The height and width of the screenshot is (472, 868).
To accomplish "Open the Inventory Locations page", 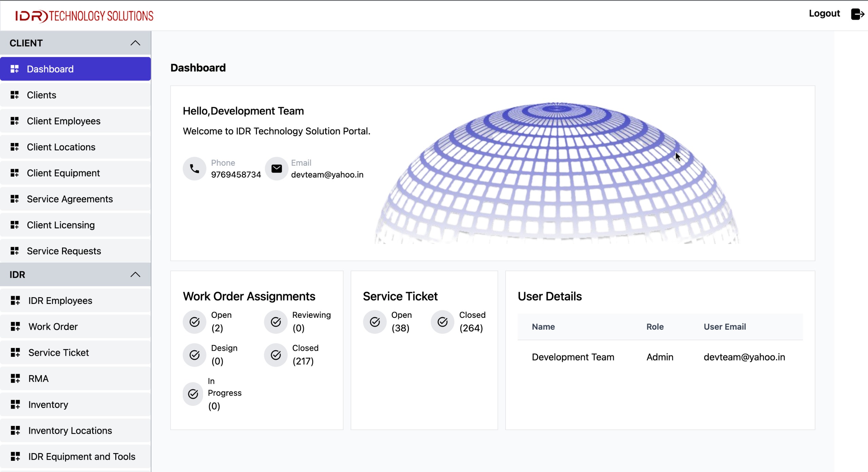I will [x=70, y=430].
